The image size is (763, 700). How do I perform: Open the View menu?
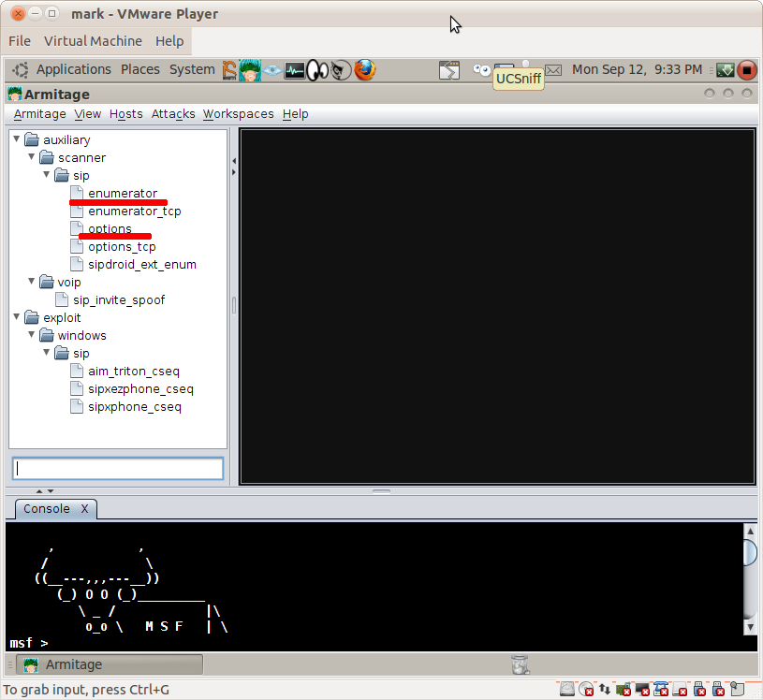click(88, 114)
